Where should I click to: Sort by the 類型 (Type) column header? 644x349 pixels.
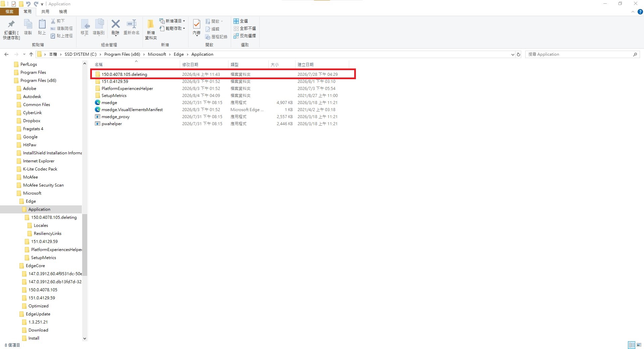pyautogui.click(x=249, y=64)
